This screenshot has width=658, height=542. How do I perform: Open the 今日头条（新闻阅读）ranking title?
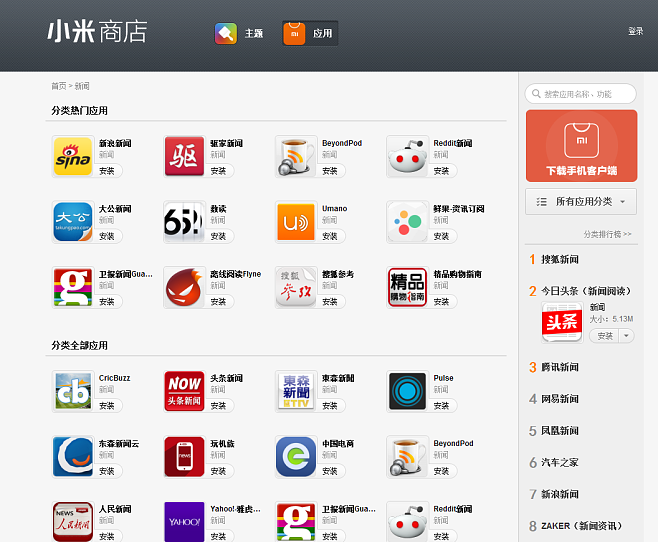pyautogui.click(x=586, y=291)
